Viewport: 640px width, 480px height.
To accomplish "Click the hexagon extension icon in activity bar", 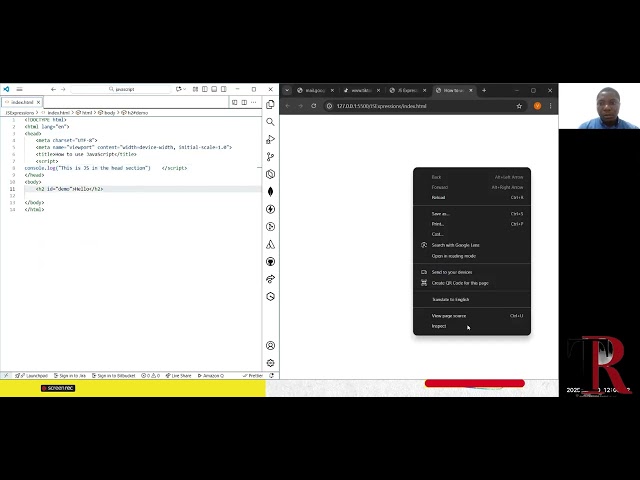I will (x=270, y=174).
